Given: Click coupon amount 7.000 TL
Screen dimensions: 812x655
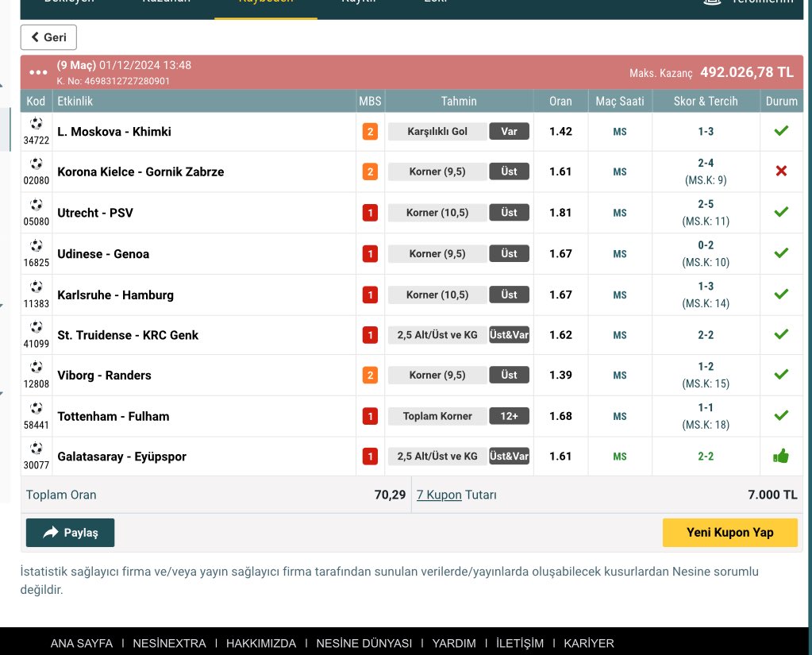Looking at the screenshot, I should click(x=772, y=495).
